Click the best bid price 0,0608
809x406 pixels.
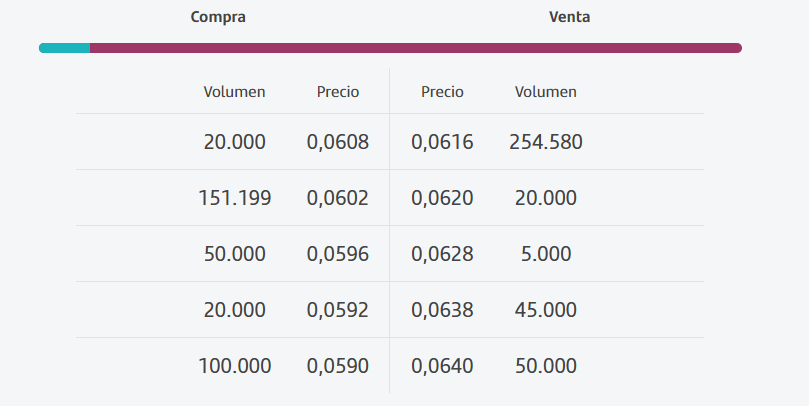(x=338, y=142)
